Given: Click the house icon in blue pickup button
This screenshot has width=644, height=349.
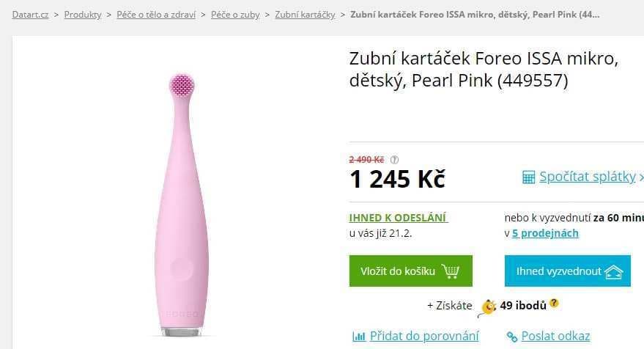Looking at the screenshot, I should click(614, 272).
